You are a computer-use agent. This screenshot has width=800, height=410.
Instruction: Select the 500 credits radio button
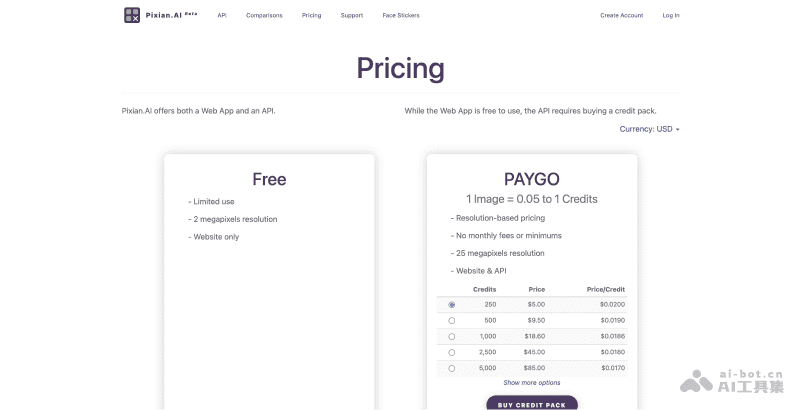452,320
